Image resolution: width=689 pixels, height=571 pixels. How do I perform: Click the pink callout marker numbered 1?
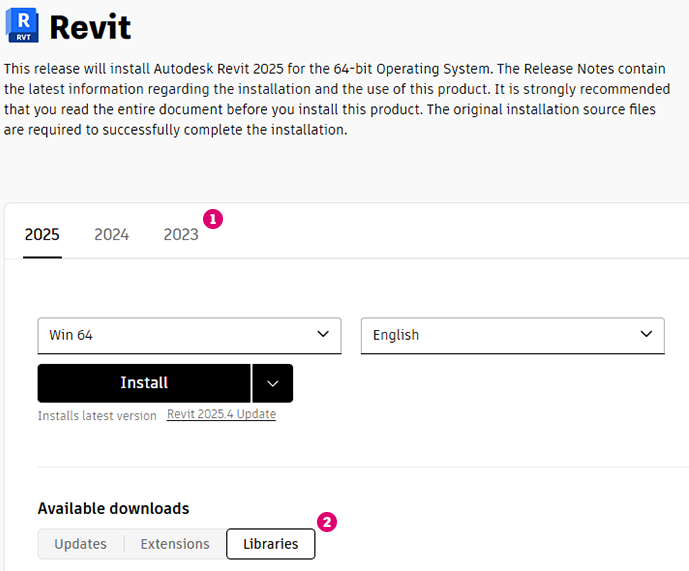pyautogui.click(x=212, y=218)
